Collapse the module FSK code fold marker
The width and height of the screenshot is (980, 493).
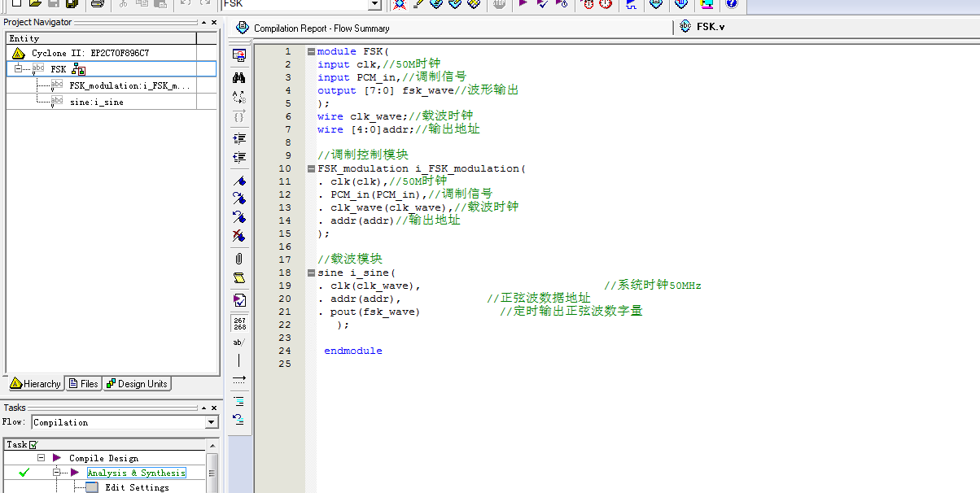[311, 51]
